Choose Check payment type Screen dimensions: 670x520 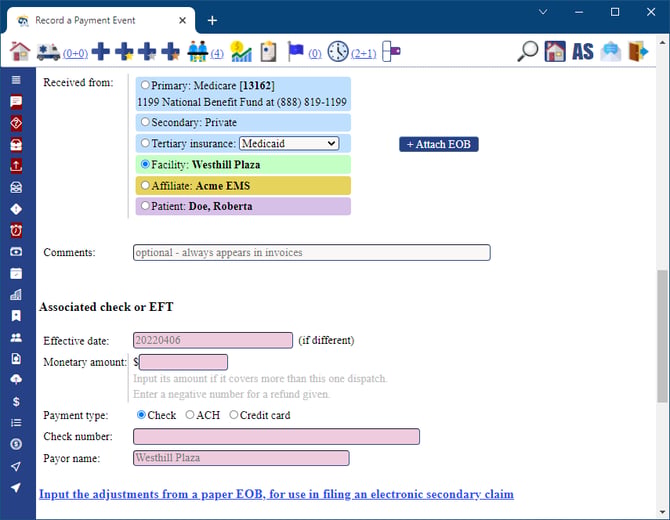coord(141,414)
